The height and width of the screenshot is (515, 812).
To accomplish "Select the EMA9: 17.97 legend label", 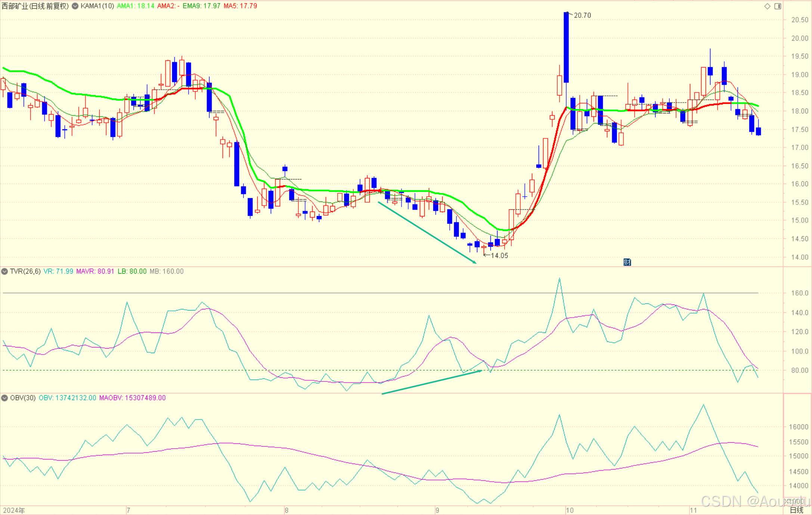I will pyautogui.click(x=201, y=6).
